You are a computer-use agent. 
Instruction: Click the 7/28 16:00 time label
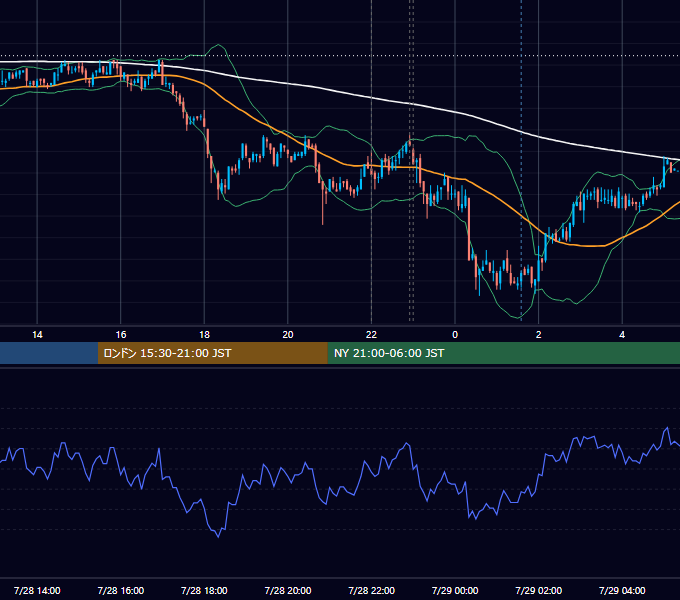click(x=121, y=590)
